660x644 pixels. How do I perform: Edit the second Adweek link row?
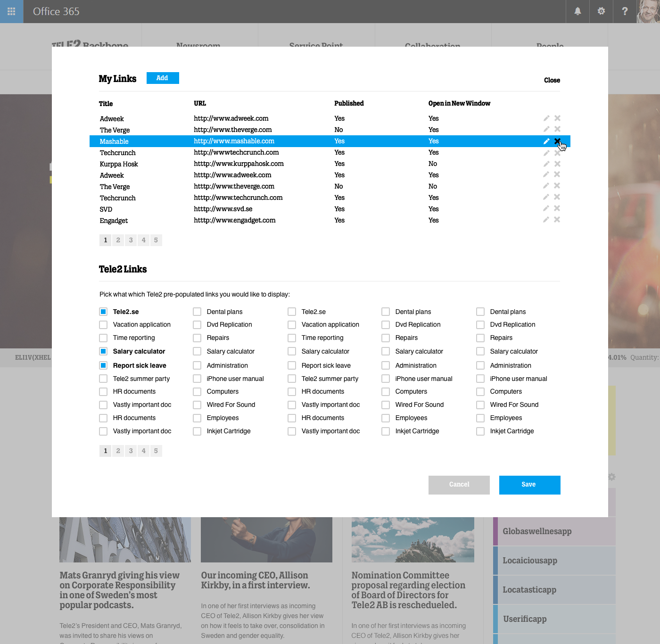click(x=546, y=174)
